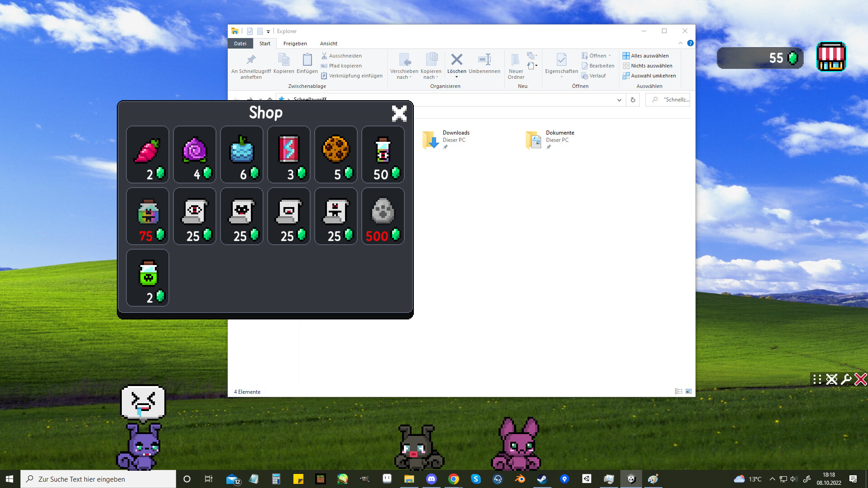Buy the grey egg for 500 gems
868x488 pixels.
pos(383,216)
